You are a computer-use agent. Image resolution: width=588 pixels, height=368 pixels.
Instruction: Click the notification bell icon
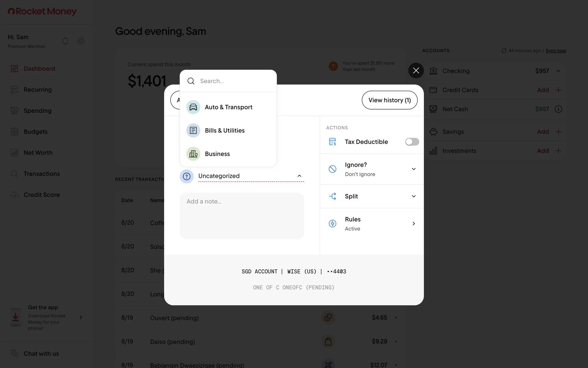[65, 41]
